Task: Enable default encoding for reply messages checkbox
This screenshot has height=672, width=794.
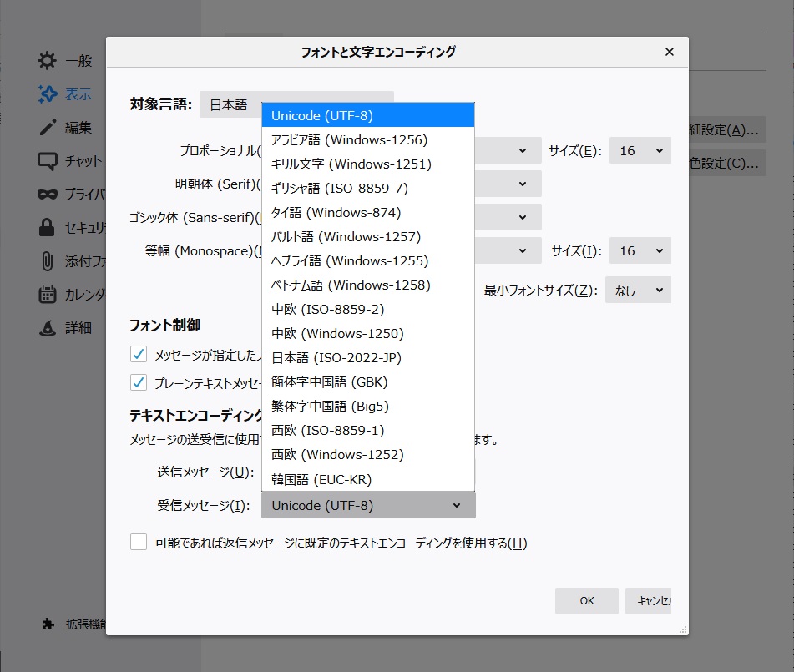Action: coord(139,543)
